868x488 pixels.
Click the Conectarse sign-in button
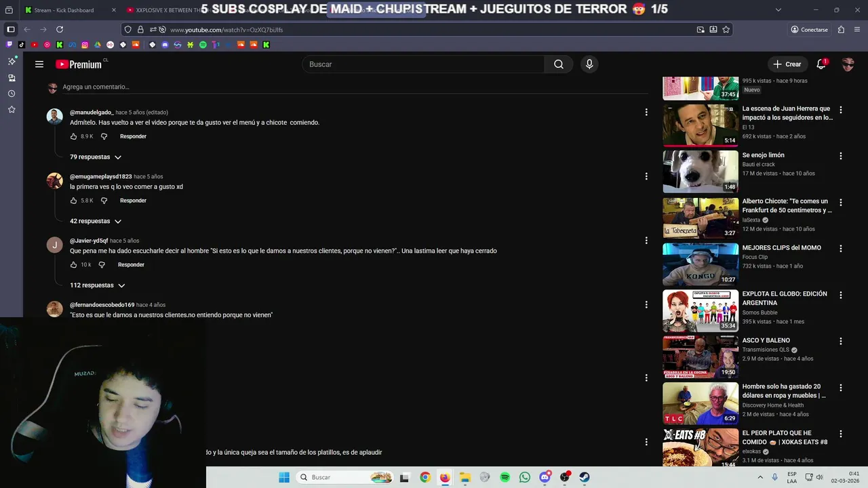tap(809, 30)
